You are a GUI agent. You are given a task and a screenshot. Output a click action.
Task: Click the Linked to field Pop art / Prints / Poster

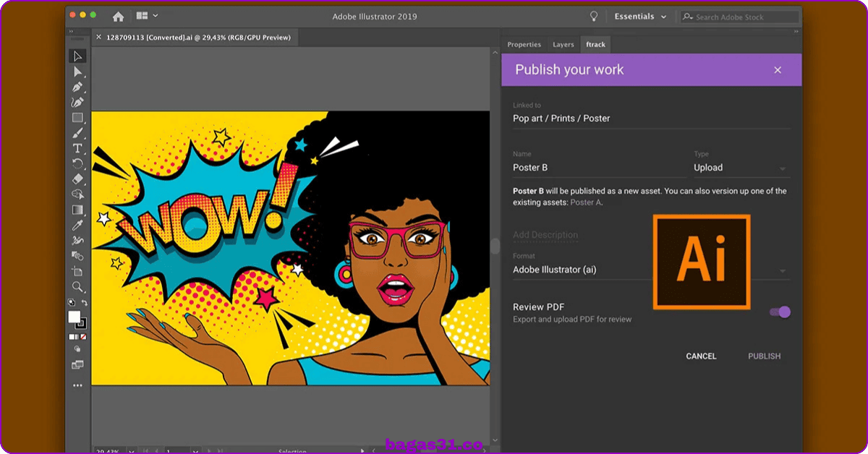tap(652, 119)
